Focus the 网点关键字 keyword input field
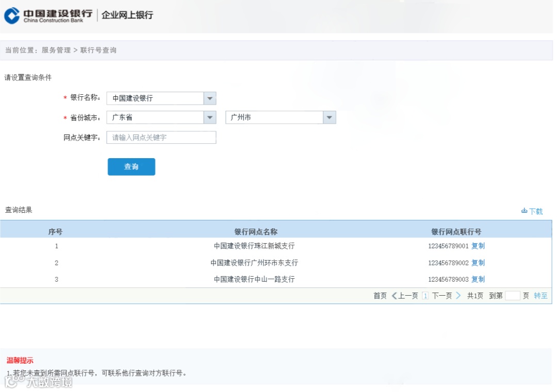The height and width of the screenshot is (392, 557). point(161,138)
